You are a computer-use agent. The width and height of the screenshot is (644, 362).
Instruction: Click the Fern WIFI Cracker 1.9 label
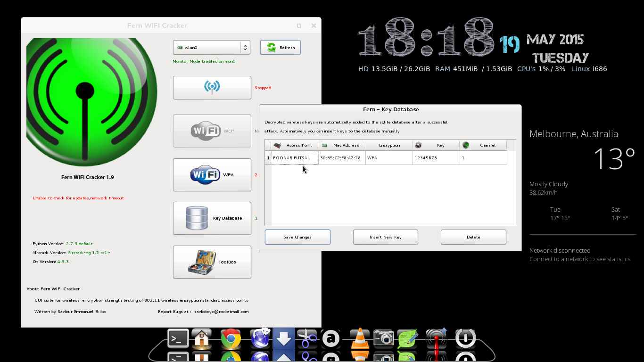(x=88, y=177)
